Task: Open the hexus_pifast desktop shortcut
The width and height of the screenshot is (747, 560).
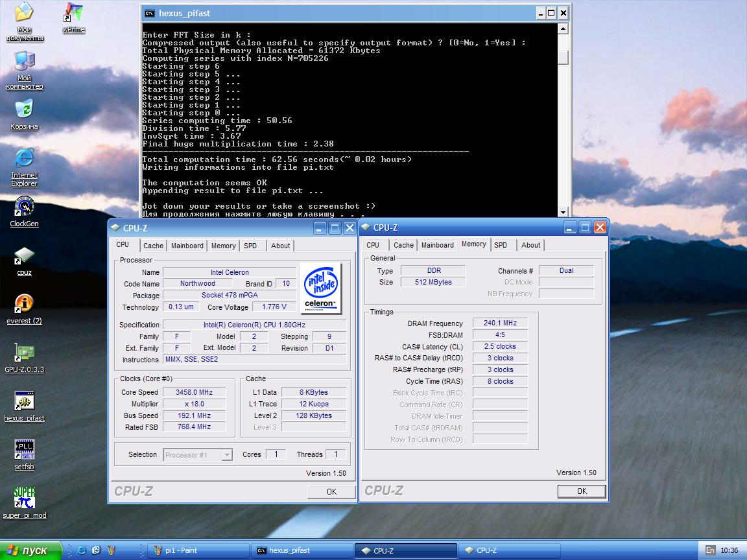Action: 24,406
